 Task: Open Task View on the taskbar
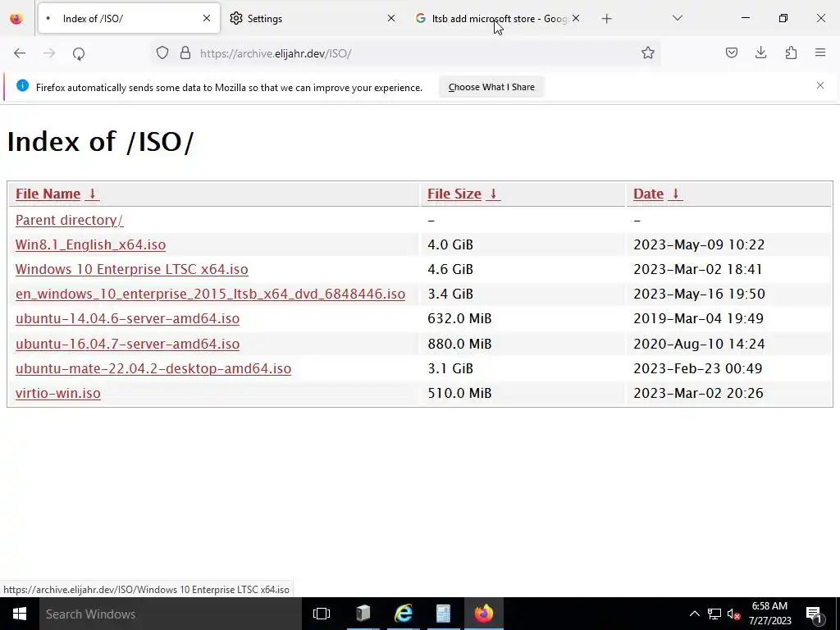point(322,614)
